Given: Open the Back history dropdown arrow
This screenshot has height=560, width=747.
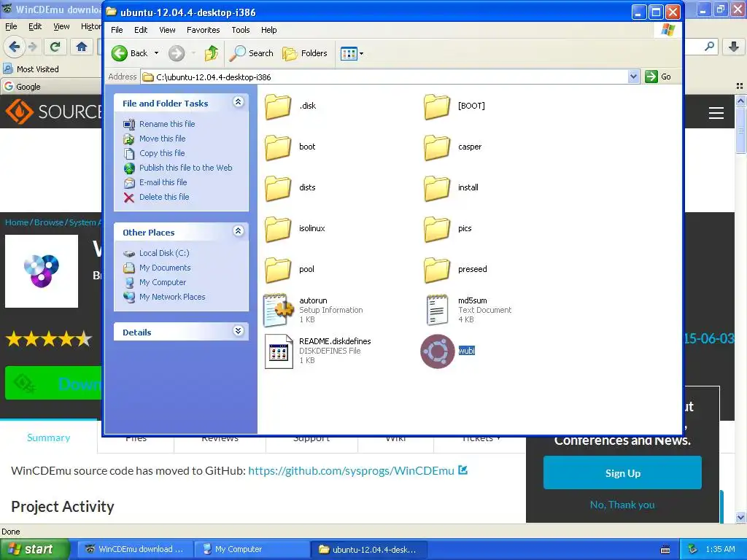Looking at the screenshot, I should click(156, 53).
